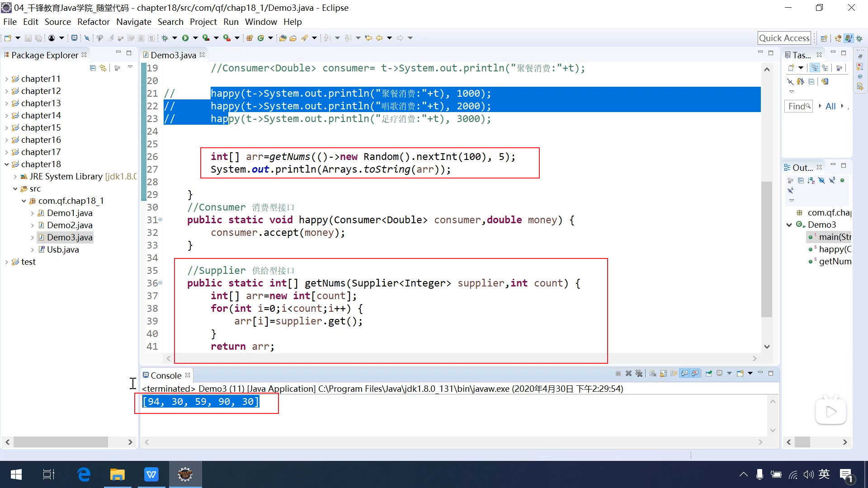Click the green Run button in toolbar
The image size is (868, 488).
(185, 38)
